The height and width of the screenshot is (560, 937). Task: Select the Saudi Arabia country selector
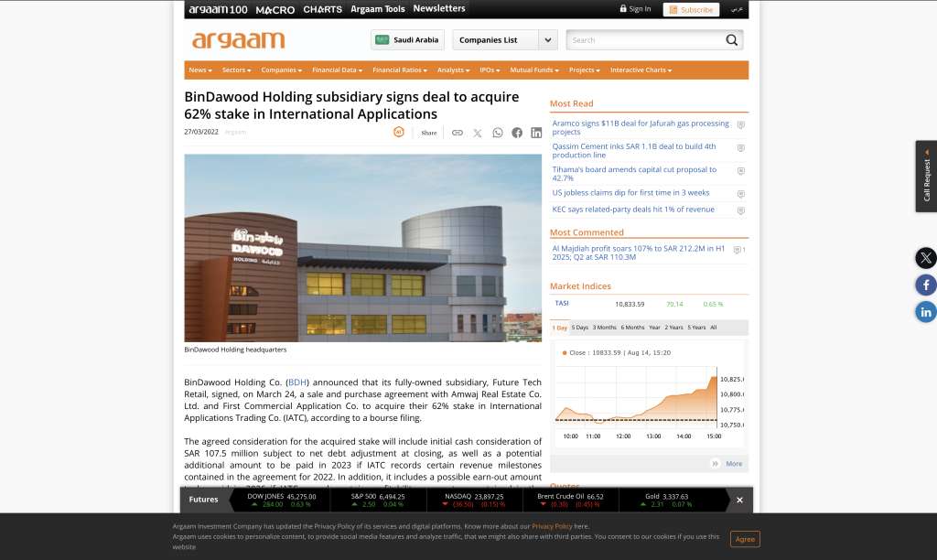tap(407, 40)
